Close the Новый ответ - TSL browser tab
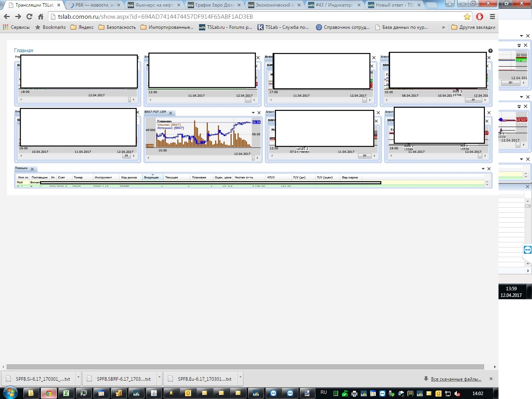This screenshot has width=532, height=399. point(419,5)
